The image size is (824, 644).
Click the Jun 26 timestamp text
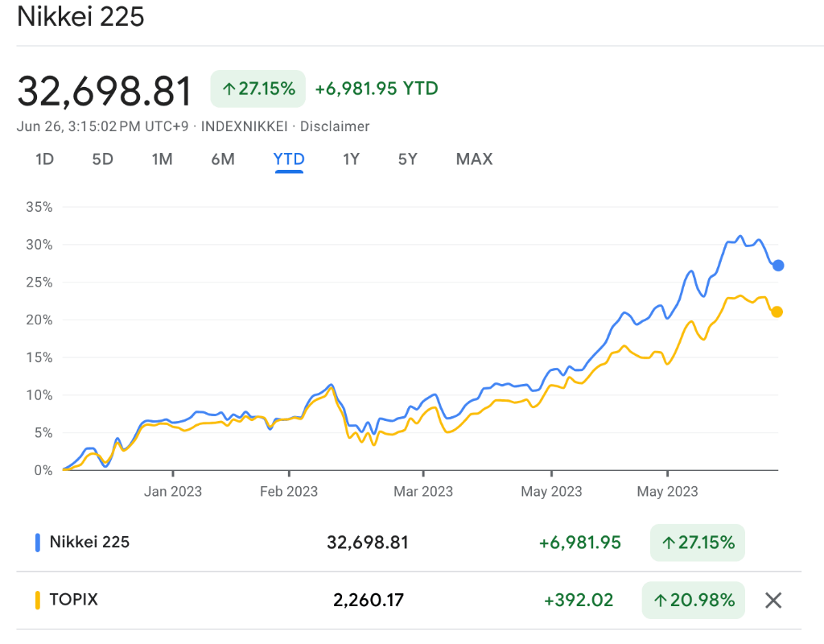(x=102, y=126)
